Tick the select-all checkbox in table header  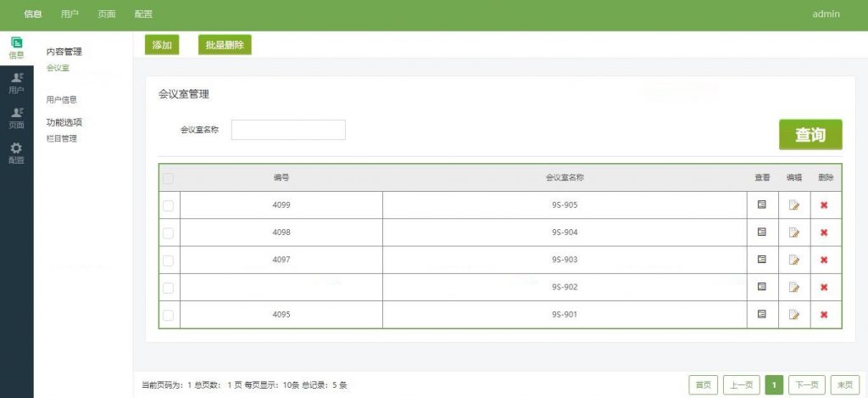(169, 178)
